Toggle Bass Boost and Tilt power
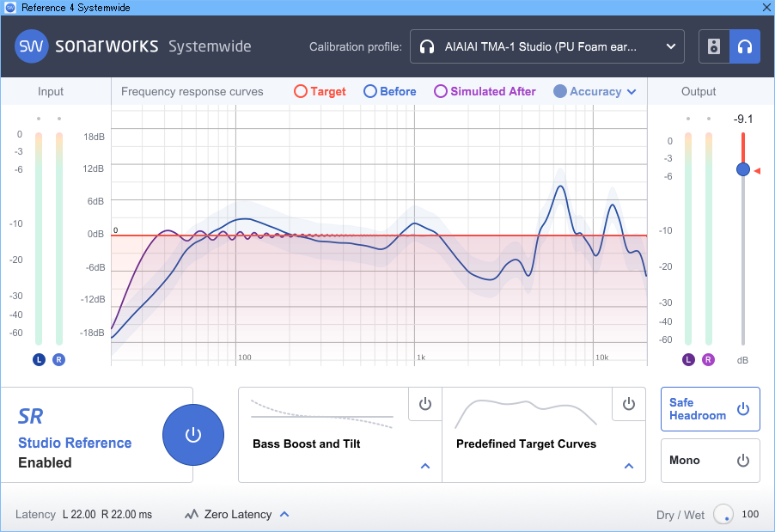Viewport: 775px width, 532px height. [x=425, y=404]
